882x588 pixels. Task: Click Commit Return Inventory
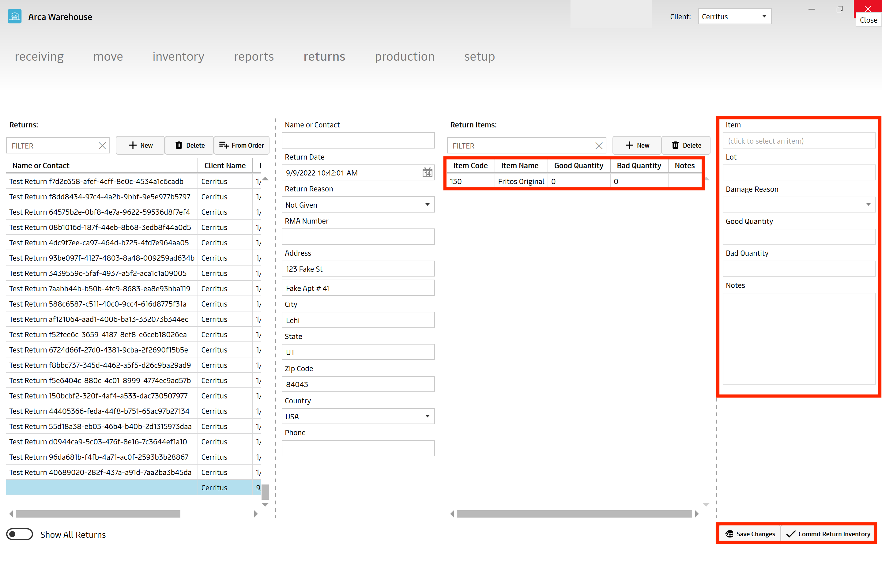(828, 533)
